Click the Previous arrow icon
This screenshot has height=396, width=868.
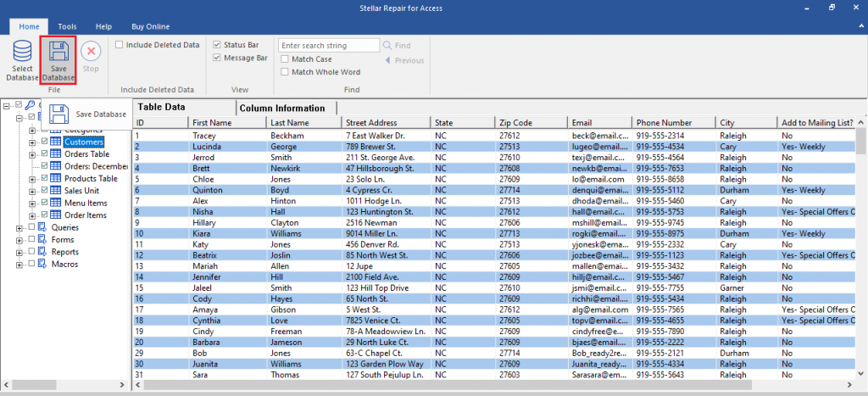pos(388,60)
